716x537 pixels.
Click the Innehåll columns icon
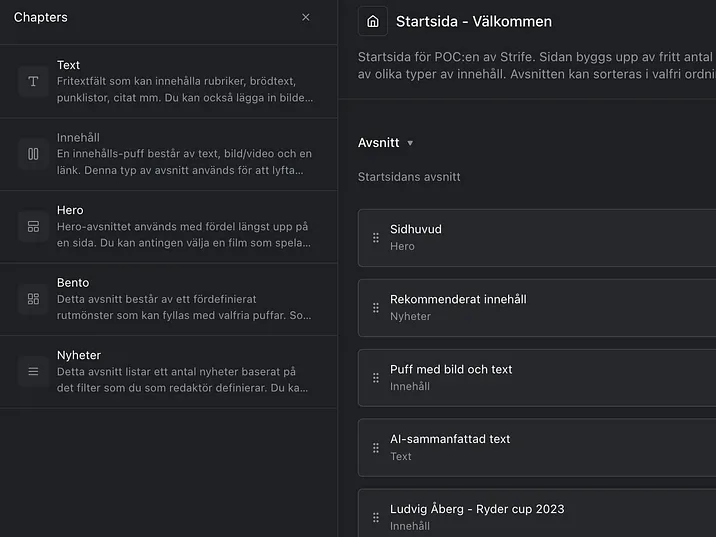pyautogui.click(x=33, y=154)
